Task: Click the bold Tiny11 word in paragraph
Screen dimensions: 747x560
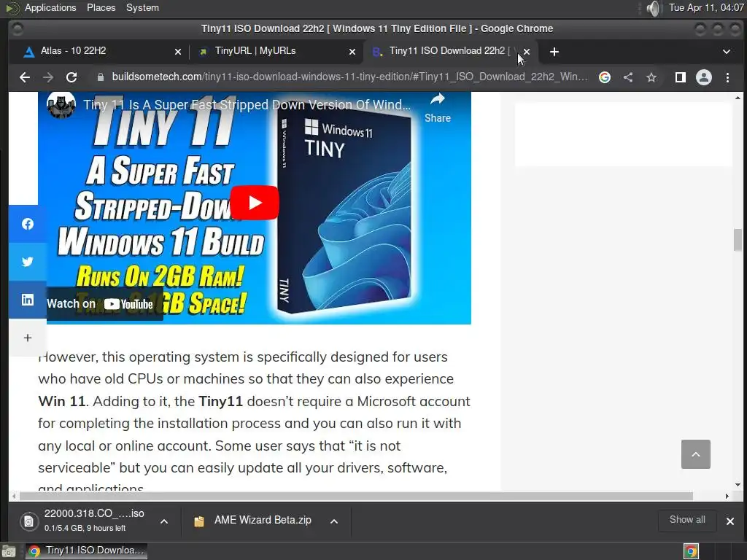Action: [x=220, y=401]
